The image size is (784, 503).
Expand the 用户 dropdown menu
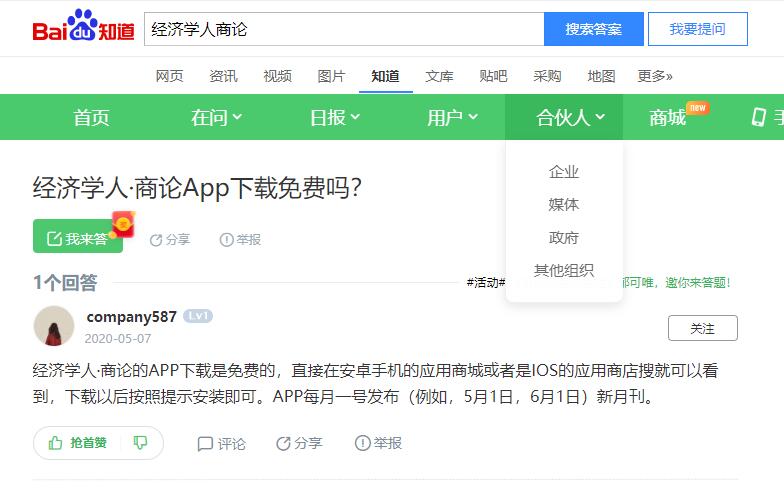pyautogui.click(x=452, y=117)
